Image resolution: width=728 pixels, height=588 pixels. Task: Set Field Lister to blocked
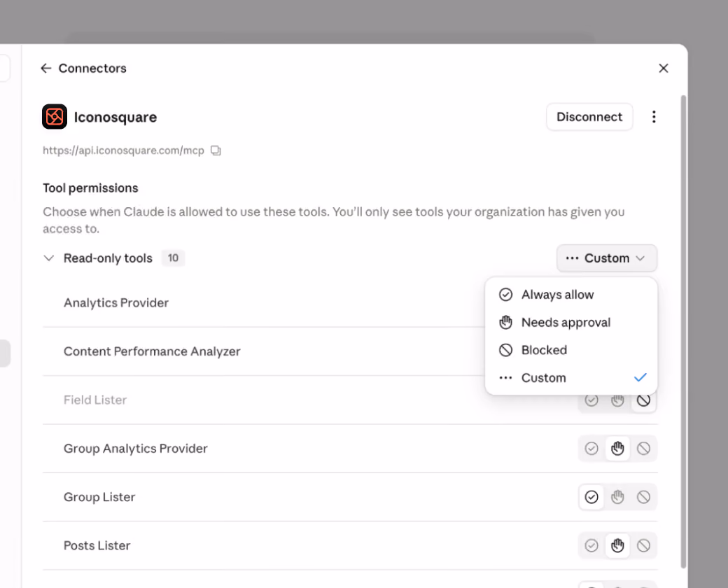[x=643, y=400]
